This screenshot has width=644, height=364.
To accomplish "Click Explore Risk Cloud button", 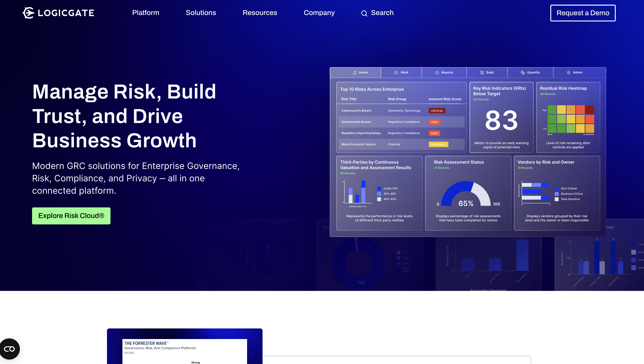I will [x=71, y=216].
